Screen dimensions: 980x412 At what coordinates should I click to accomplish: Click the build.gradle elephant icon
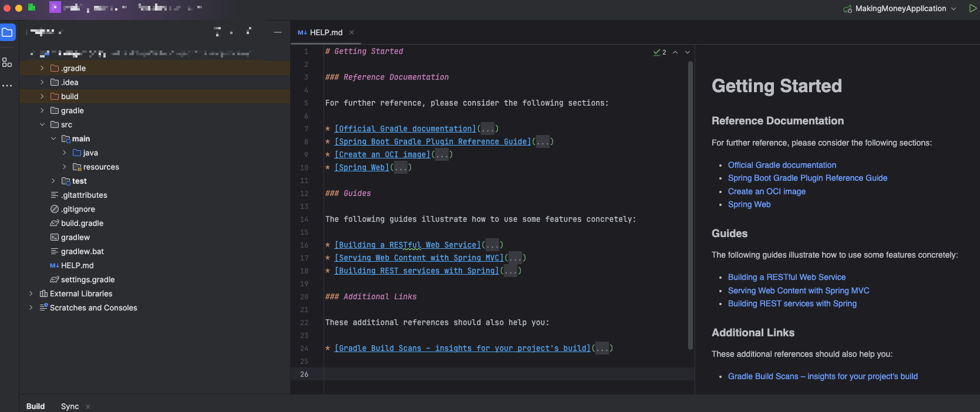click(x=55, y=223)
